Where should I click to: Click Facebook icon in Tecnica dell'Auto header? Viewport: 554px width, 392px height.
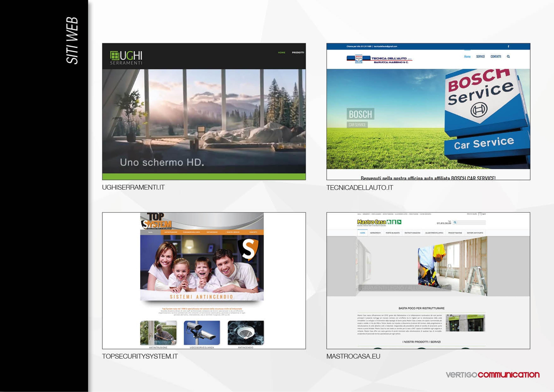point(508,46)
